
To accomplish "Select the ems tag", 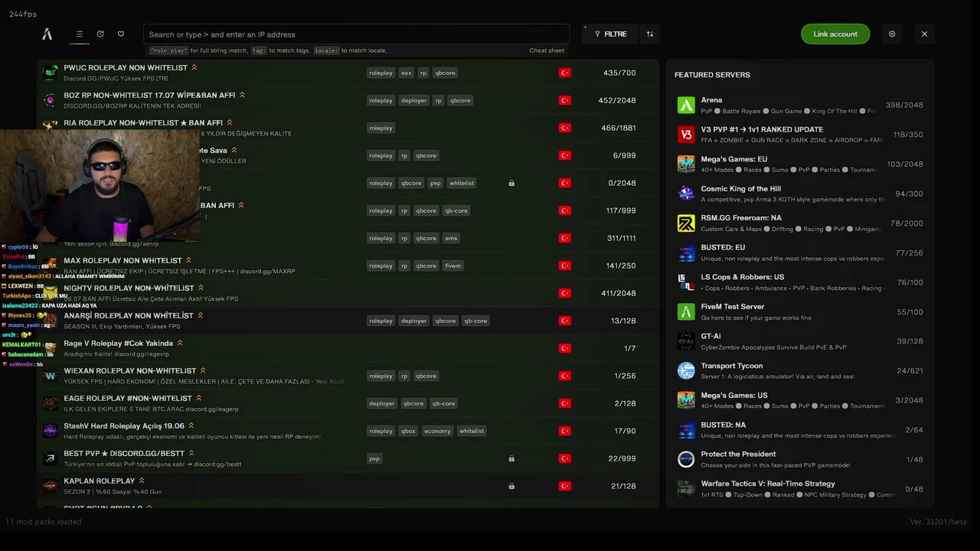I will 451,238.
